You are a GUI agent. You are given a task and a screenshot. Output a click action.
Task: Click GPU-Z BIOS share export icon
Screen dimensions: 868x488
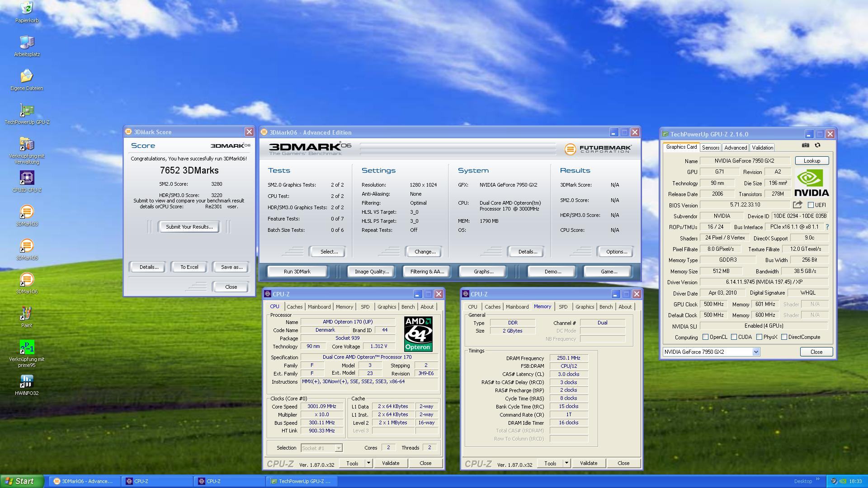797,205
